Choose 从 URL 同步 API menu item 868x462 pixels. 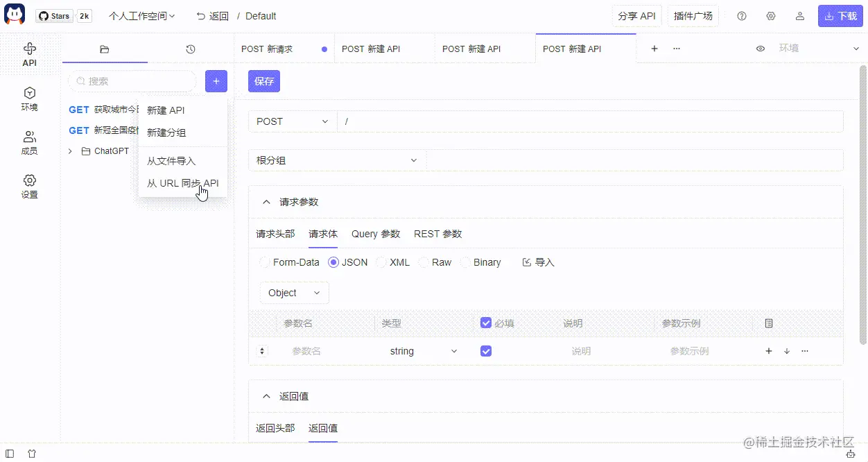click(x=183, y=183)
